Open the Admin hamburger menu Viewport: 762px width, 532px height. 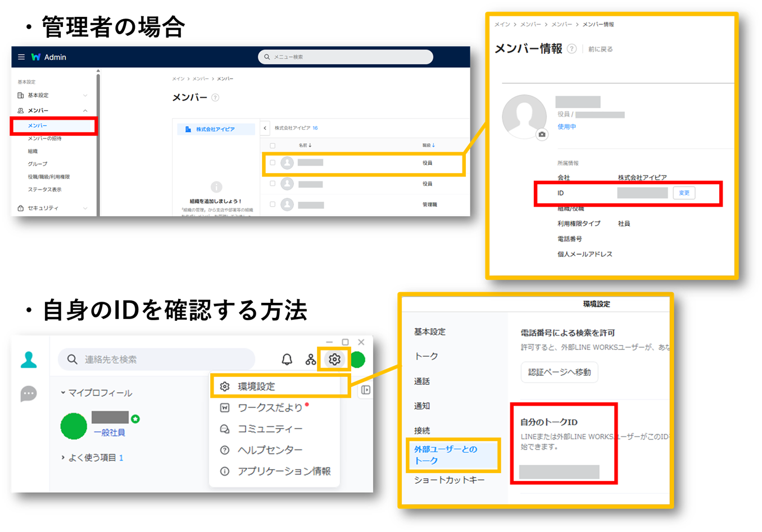[21, 57]
